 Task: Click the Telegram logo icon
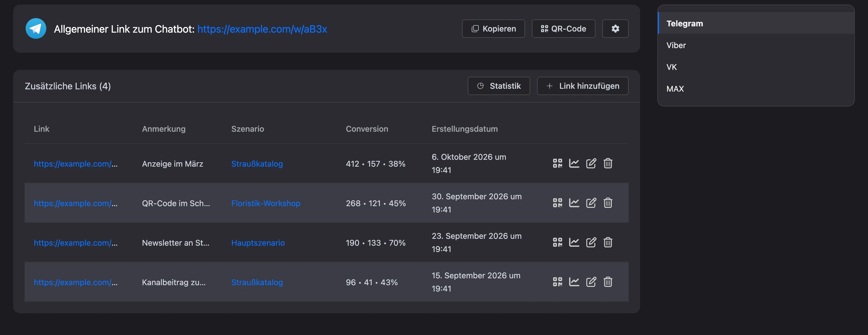click(36, 29)
